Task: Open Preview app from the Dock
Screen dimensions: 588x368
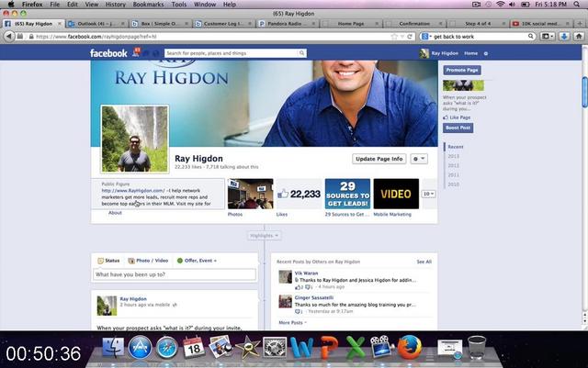Action: [x=220, y=347]
